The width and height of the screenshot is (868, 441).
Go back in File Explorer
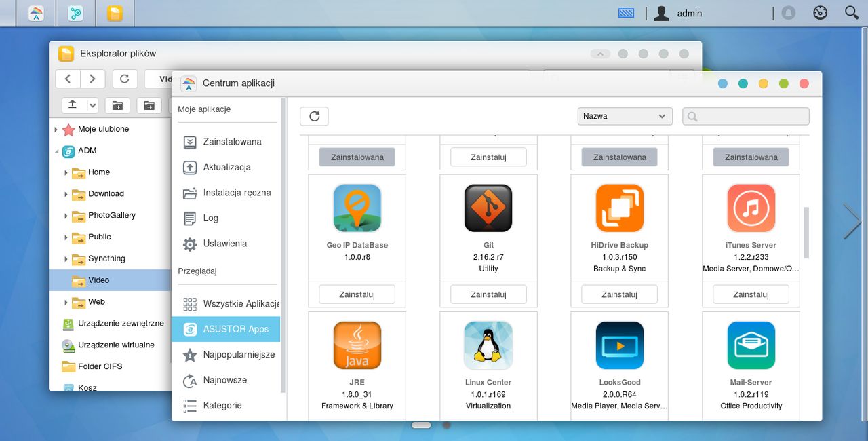click(68, 79)
